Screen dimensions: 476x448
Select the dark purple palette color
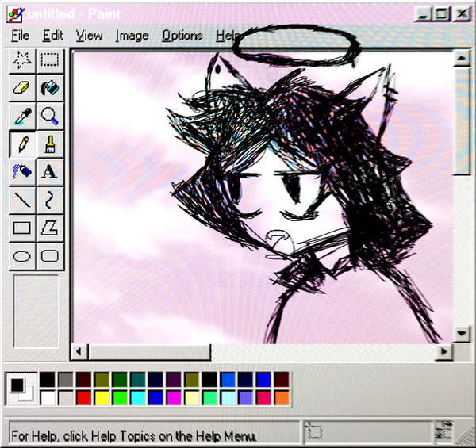(x=174, y=380)
